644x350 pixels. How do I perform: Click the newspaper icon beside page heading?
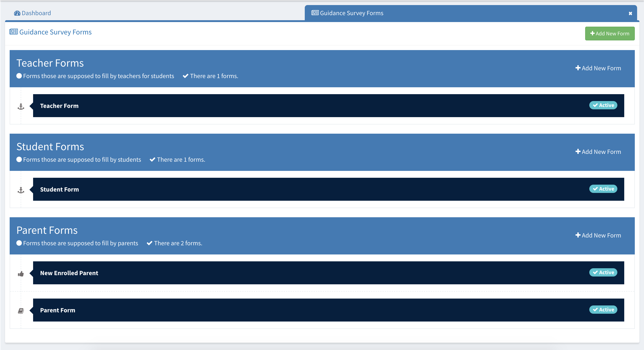(14, 32)
